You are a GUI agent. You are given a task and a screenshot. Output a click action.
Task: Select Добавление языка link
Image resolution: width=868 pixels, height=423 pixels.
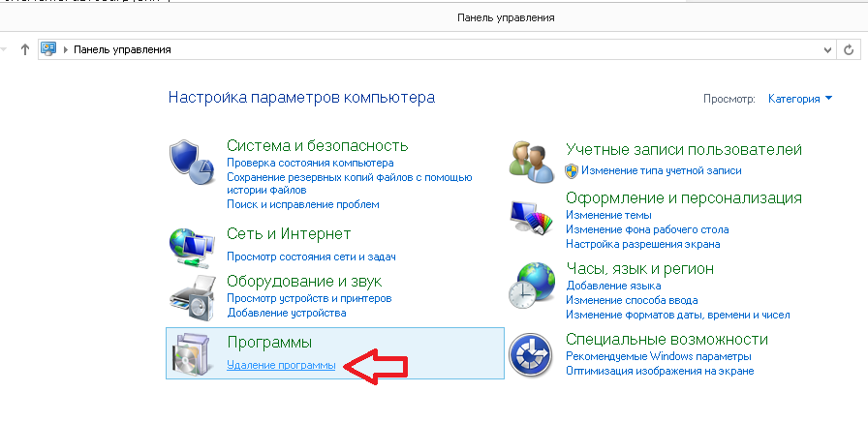click(x=613, y=287)
